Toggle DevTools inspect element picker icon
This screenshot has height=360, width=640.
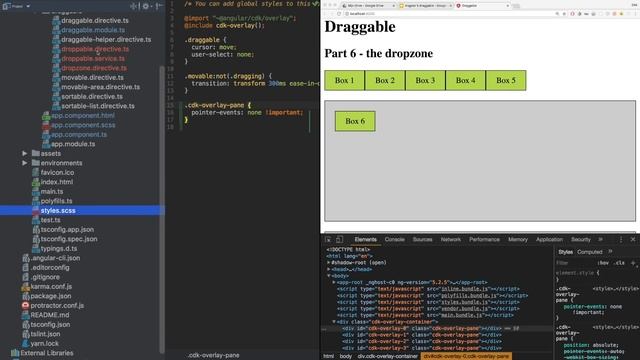(328, 240)
